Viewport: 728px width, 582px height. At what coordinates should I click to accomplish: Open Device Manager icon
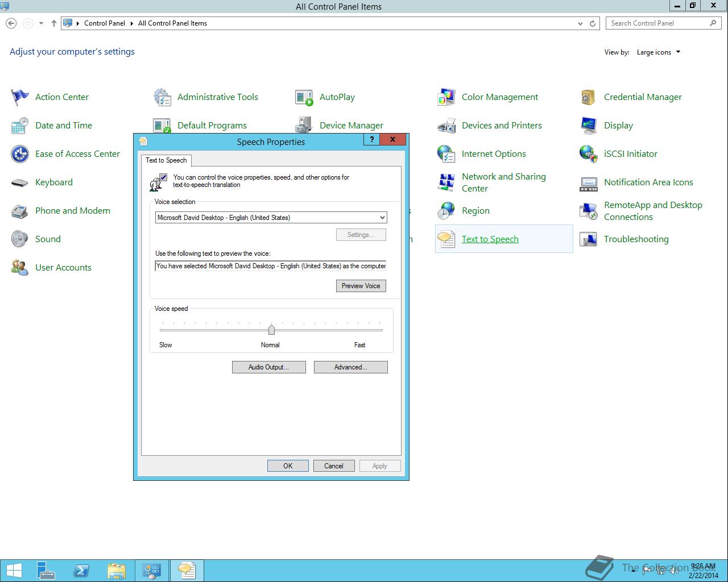click(x=304, y=126)
